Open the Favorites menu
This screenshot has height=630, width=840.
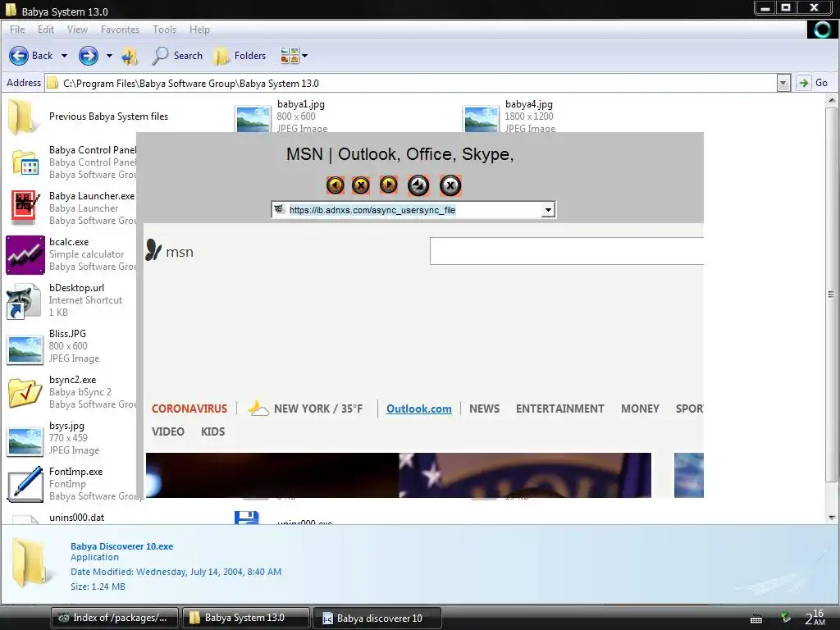pos(120,30)
